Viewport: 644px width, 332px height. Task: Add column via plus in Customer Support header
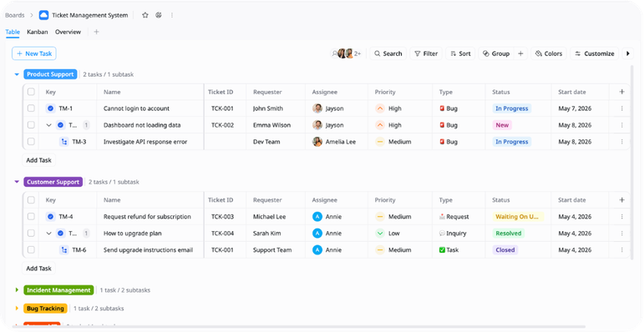coord(621,200)
